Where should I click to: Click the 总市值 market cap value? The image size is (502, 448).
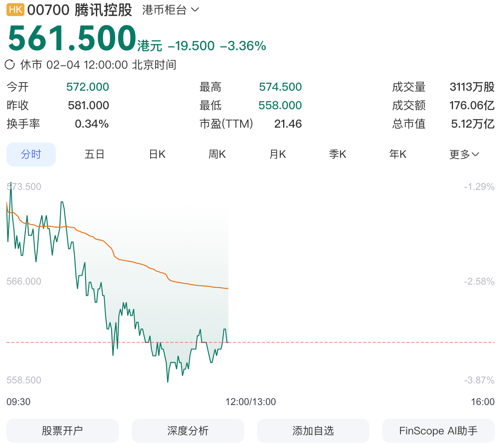point(473,124)
